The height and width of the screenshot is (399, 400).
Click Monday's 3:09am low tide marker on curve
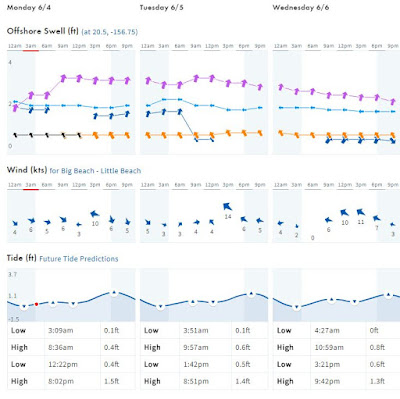point(24,306)
